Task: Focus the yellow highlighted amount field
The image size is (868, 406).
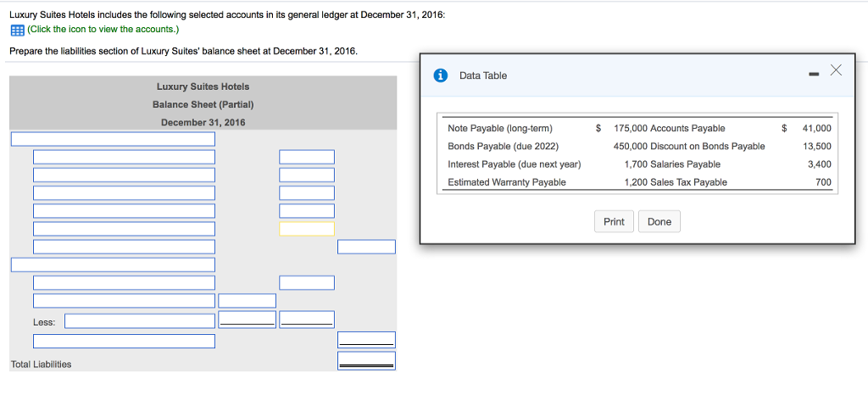Action: (307, 229)
